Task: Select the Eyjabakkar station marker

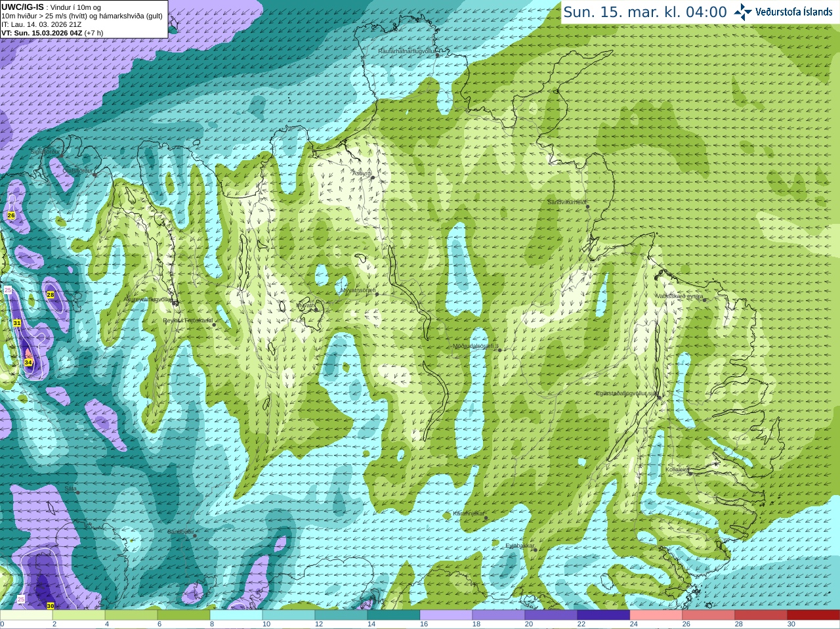Action: pyautogui.click(x=535, y=550)
